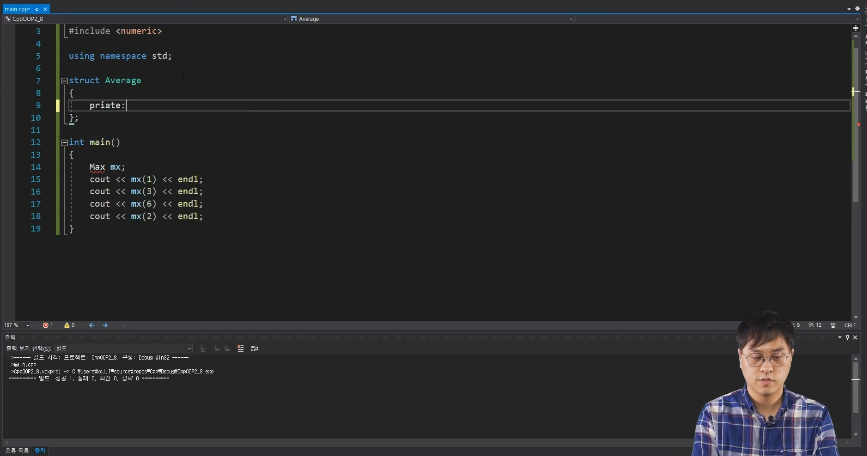This screenshot has width=867, height=456.
Task: Navigate backward with the left arrow
Action: tap(92, 325)
